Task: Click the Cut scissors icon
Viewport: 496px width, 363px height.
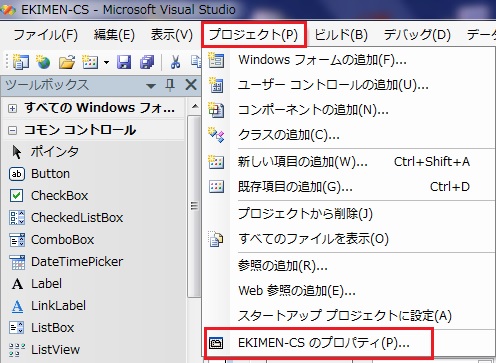Action: point(175,62)
